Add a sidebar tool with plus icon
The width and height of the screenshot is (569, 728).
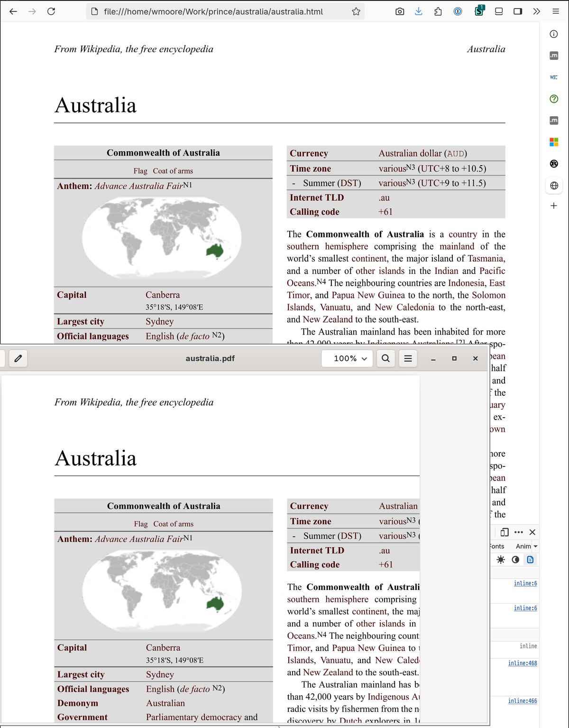(x=554, y=206)
